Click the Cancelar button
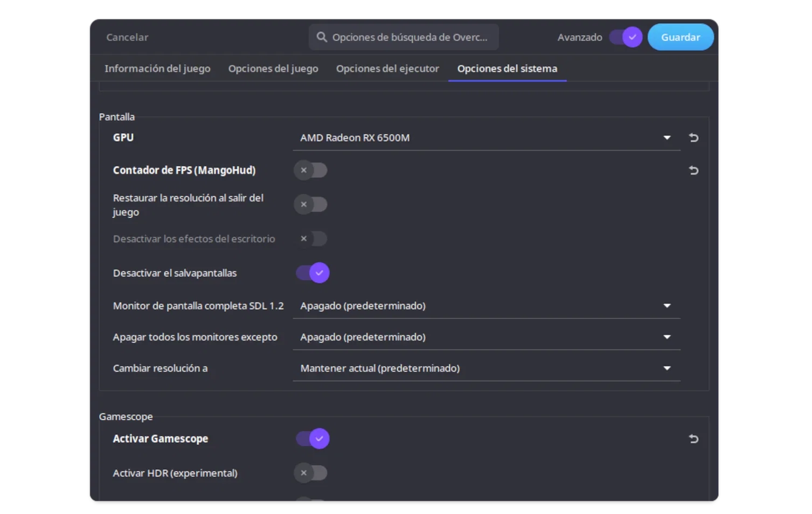Viewport: 812px width, 514px height. [127, 37]
